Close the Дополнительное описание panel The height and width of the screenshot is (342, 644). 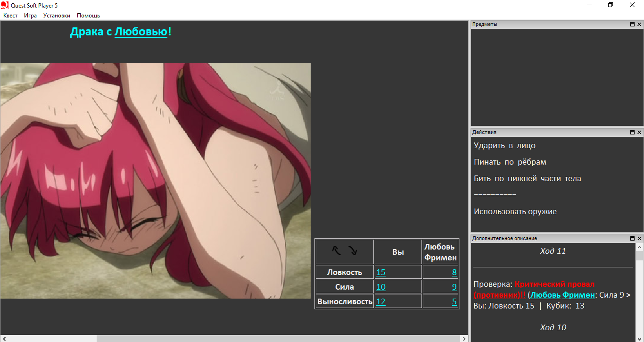tap(639, 238)
